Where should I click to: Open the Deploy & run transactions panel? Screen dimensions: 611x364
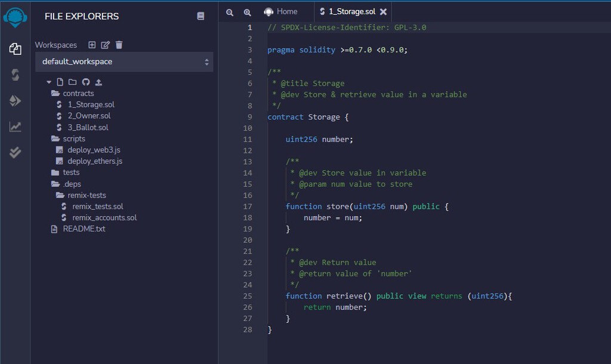(x=15, y=101)
